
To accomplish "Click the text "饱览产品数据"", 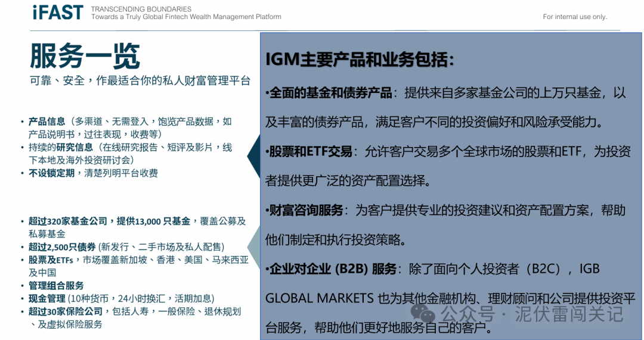I will (185, 121).
